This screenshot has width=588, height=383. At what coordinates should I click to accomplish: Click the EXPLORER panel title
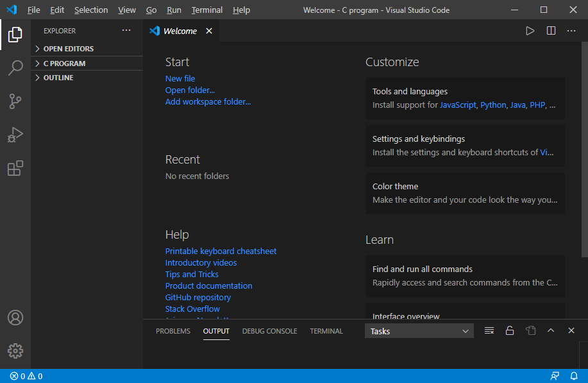coord(60,31)
